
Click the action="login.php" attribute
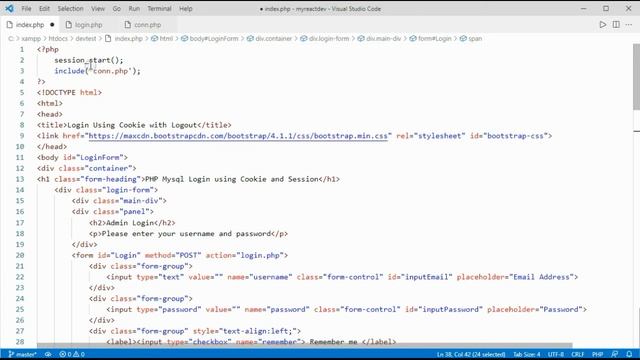[244, 256]
